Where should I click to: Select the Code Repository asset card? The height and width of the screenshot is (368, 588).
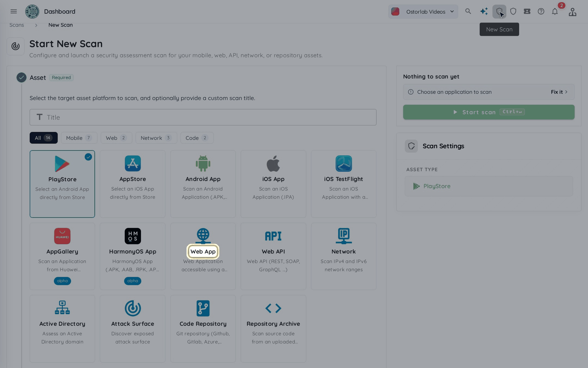tap(203, 328)
